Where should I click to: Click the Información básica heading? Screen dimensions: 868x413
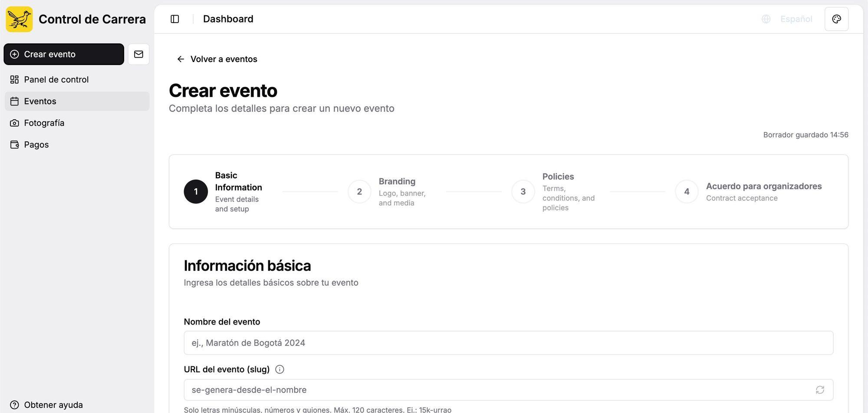pyautogui.click(x=247, y=265)
